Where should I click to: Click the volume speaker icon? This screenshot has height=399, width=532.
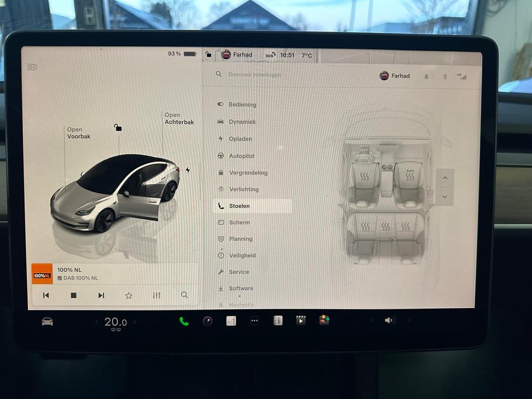[390, 321]
